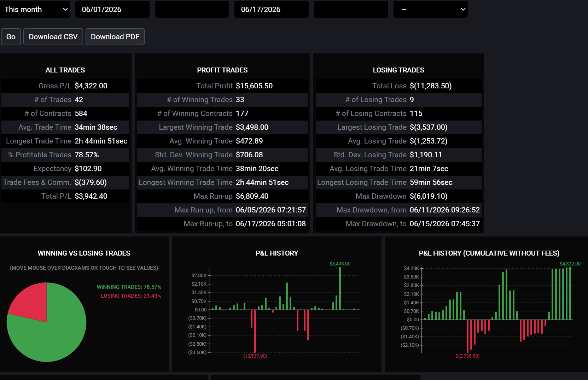
Task: Click Std. Dev. Losing Trade value $1,190.11
Action: (426, 155)
